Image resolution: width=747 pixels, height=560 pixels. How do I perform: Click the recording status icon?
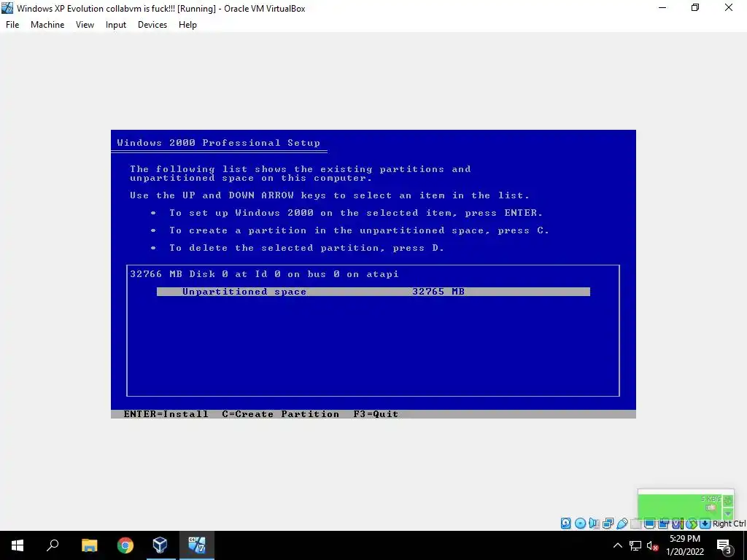tap(663, 524)
